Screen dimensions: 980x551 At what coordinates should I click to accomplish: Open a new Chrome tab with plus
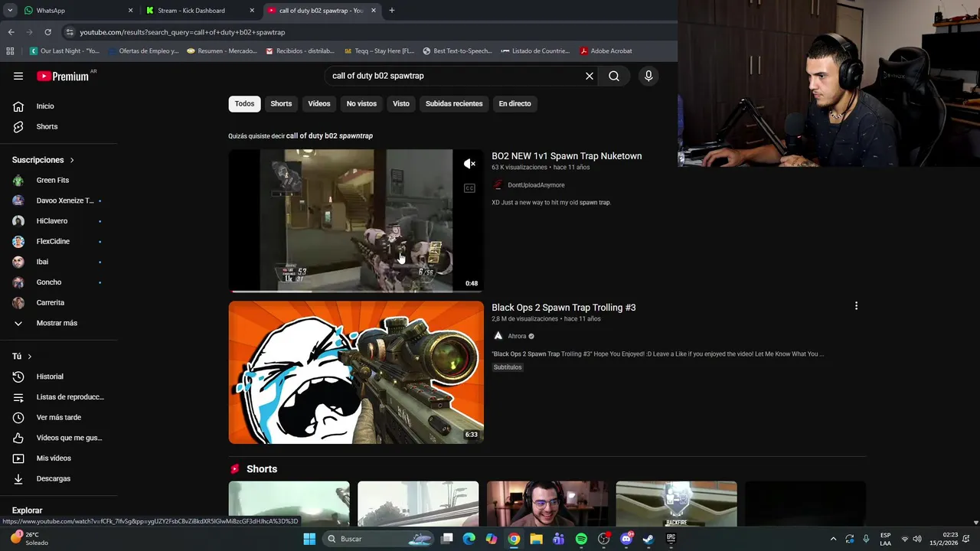click(391, 11)
